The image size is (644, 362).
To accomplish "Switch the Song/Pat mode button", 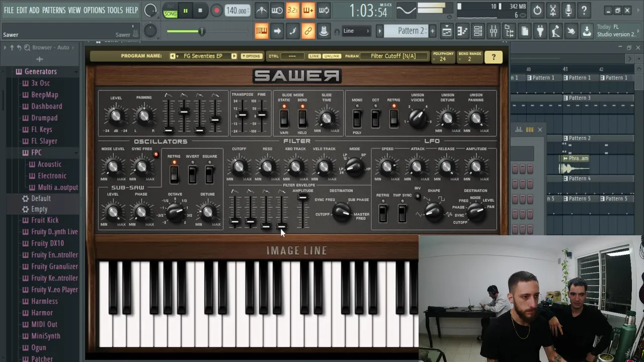I will (171, 11).
